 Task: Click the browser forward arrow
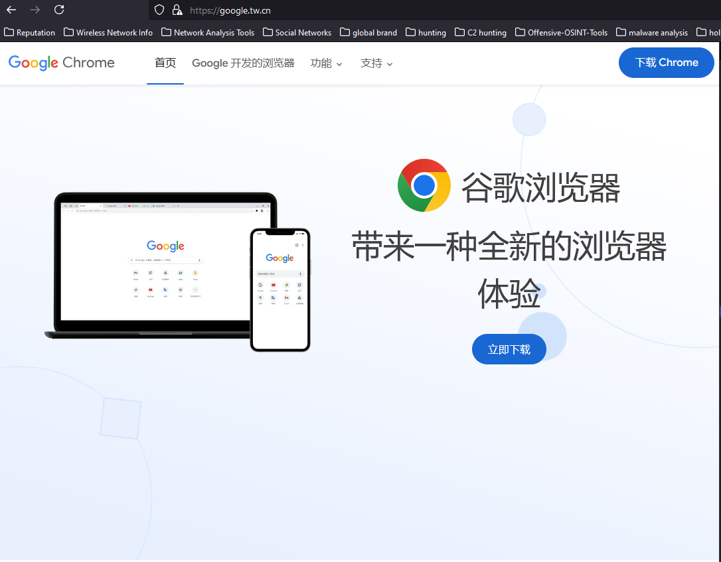[35, 10]
